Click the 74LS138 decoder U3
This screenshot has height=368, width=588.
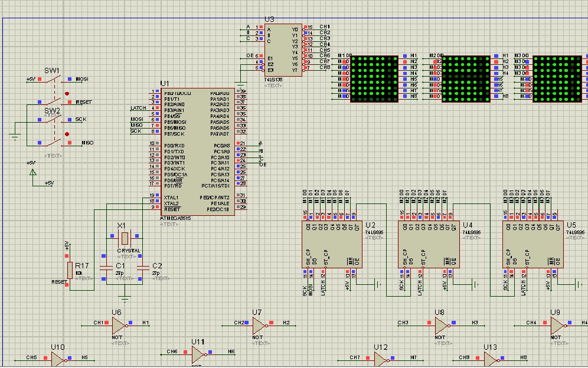[283, 50]
